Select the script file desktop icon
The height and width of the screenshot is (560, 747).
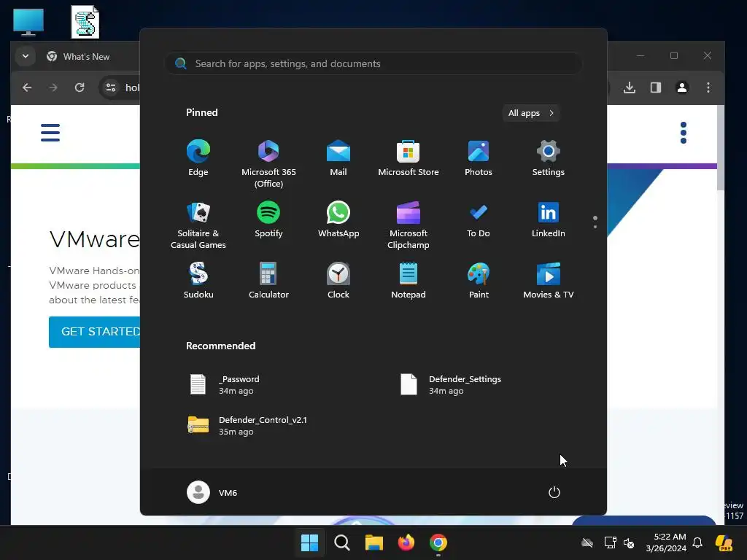point(85,22)
